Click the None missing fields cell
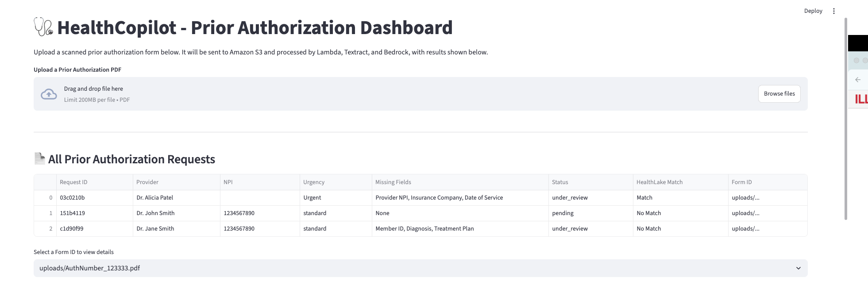The height and width of the screenshot is (289, 868). point(460,213)
